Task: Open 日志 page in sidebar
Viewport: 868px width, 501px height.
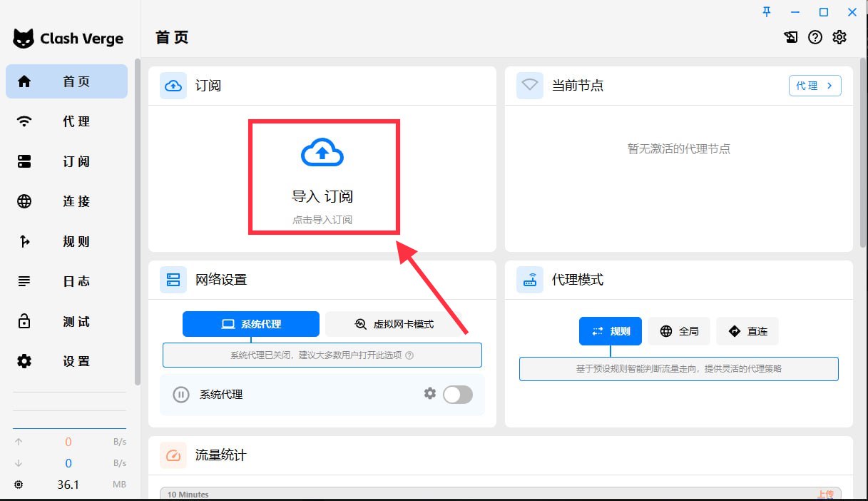Action: click(66, 281)
